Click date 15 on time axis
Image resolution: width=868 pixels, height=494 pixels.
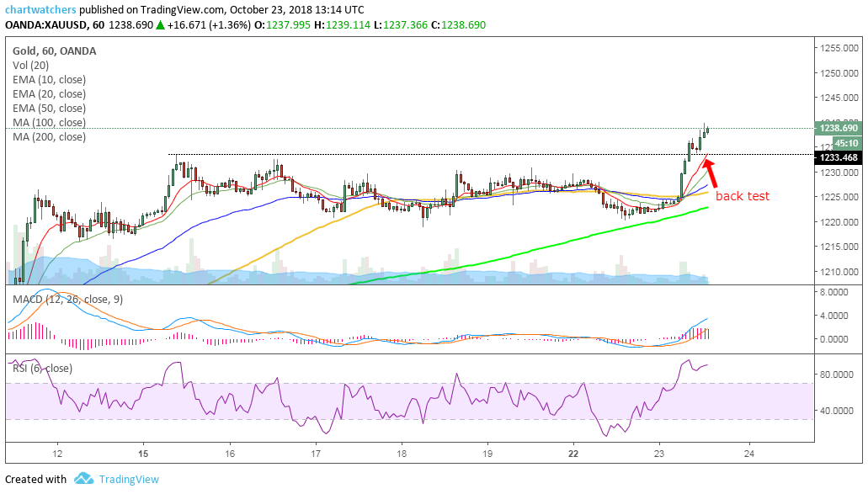[143, 454]
